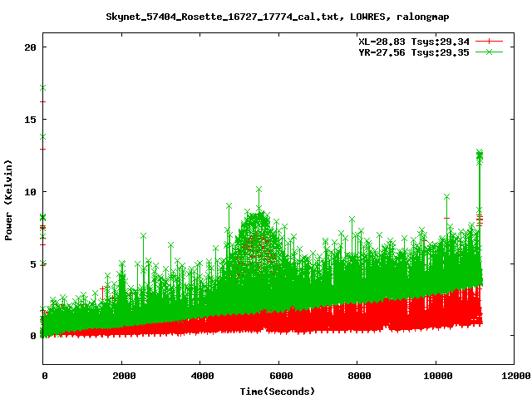Click the y-axis tick label 15
This screenshot has height=399, width=532.
pyautogui.click(x=30, y=120)
